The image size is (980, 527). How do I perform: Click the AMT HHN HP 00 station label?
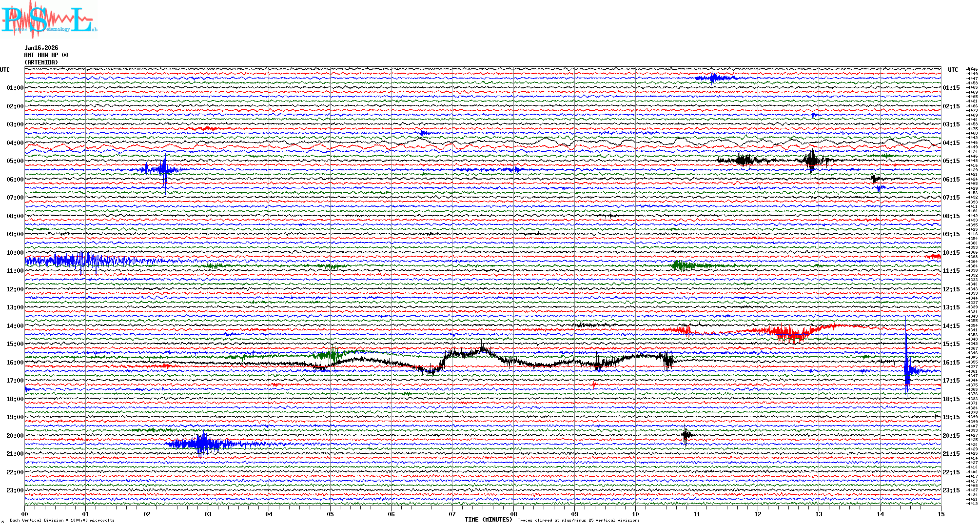tap(46, 55)
